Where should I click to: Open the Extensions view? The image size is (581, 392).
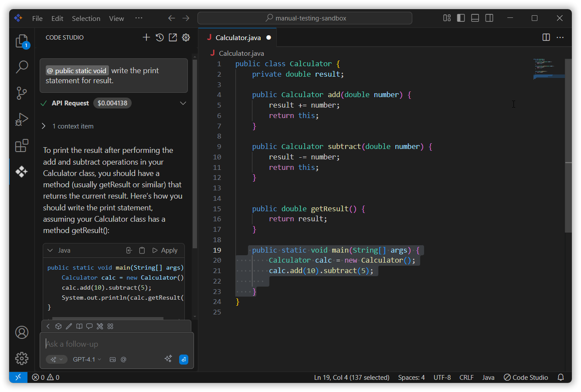tap(22, 145)
